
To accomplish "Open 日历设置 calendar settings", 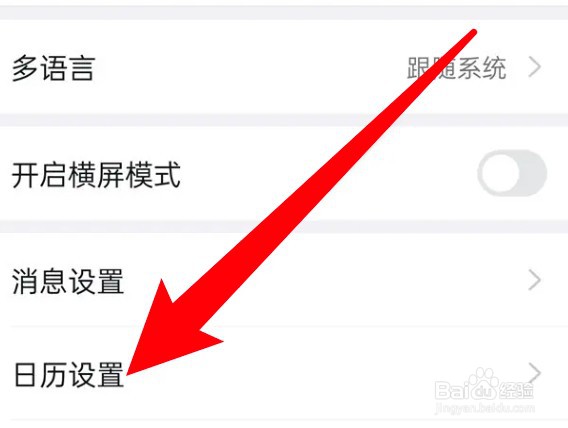I will [284, 373].
